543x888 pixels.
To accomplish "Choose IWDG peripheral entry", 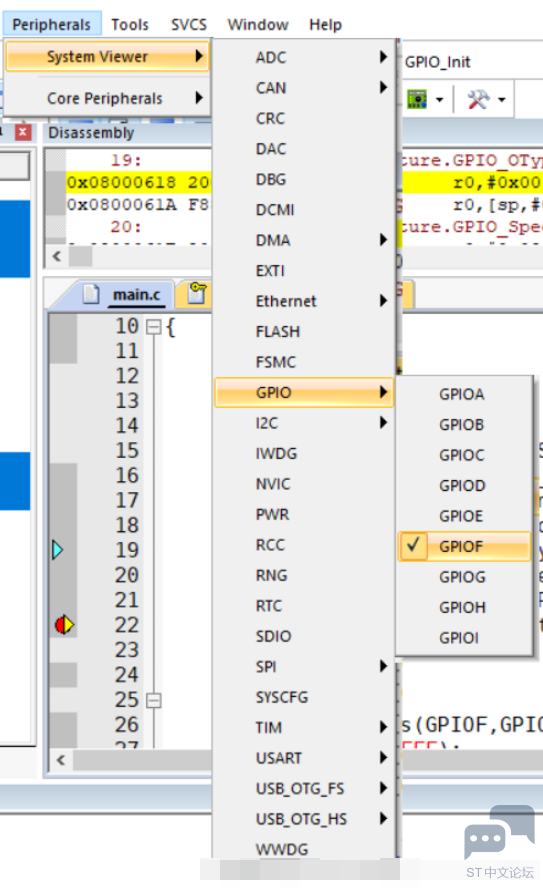I will (x=304, y=454).
